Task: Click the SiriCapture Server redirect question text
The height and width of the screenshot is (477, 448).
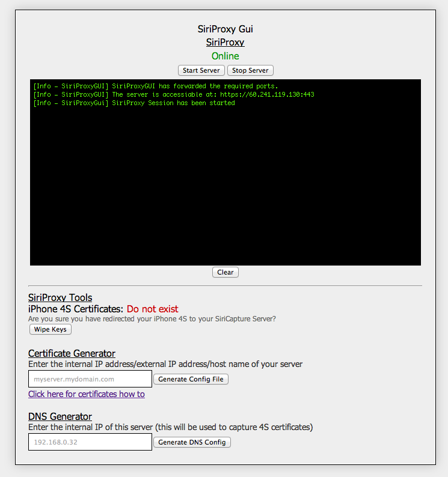Action: point(152,319)
